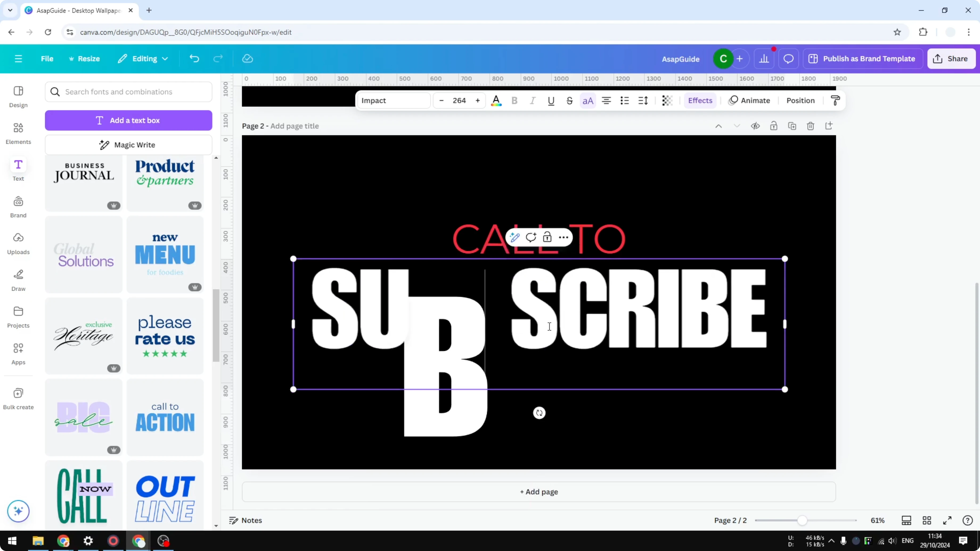The image size is (980, 551).
Task: Duplicate Page 2 using the copy icon
Action: pos(792,125)
